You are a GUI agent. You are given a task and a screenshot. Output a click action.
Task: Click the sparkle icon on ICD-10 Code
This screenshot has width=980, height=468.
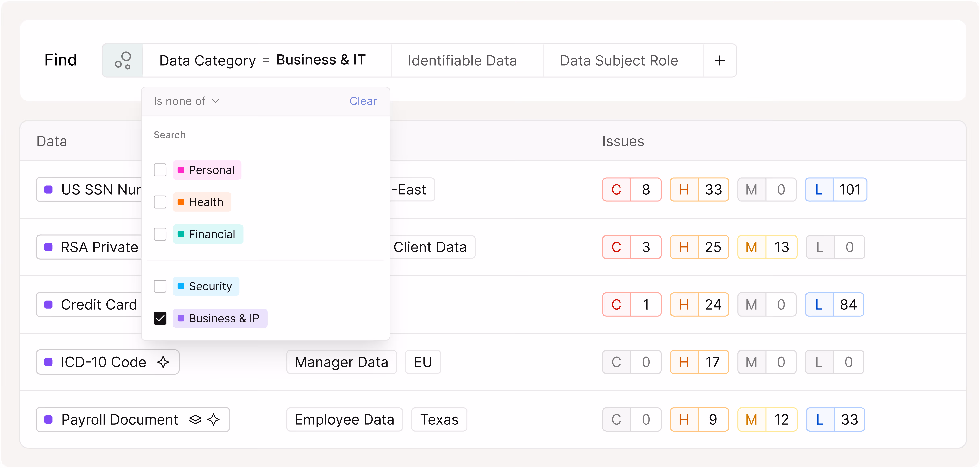click(163, 362)
